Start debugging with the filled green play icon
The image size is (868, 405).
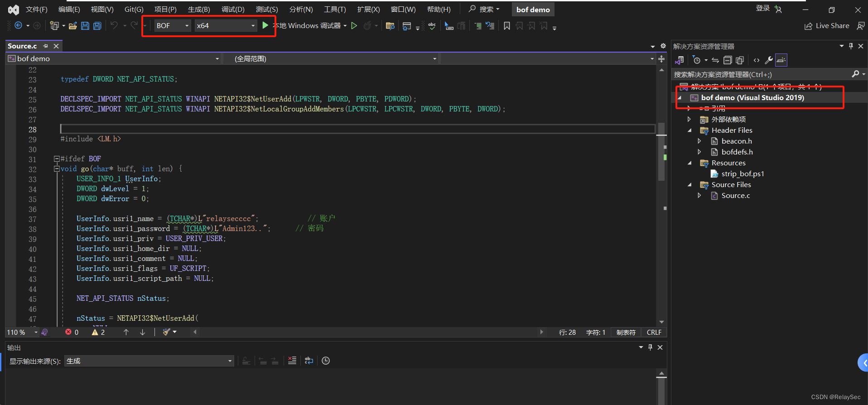265,25
